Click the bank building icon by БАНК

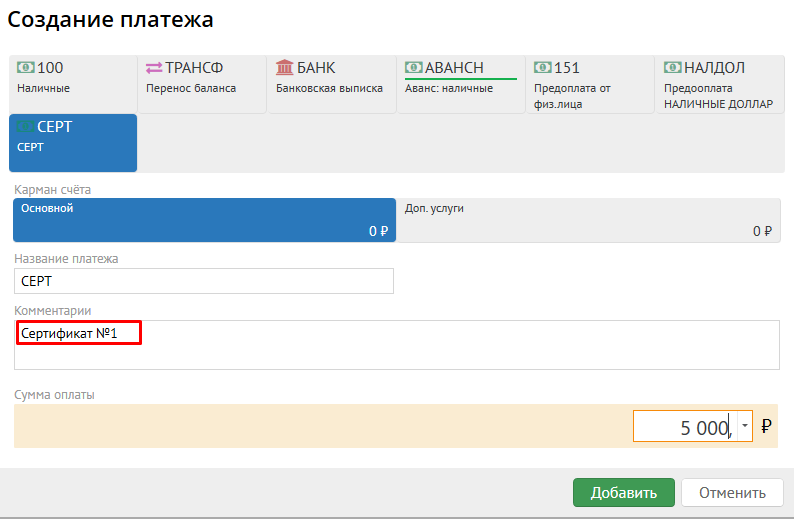[x=285, y=67]
